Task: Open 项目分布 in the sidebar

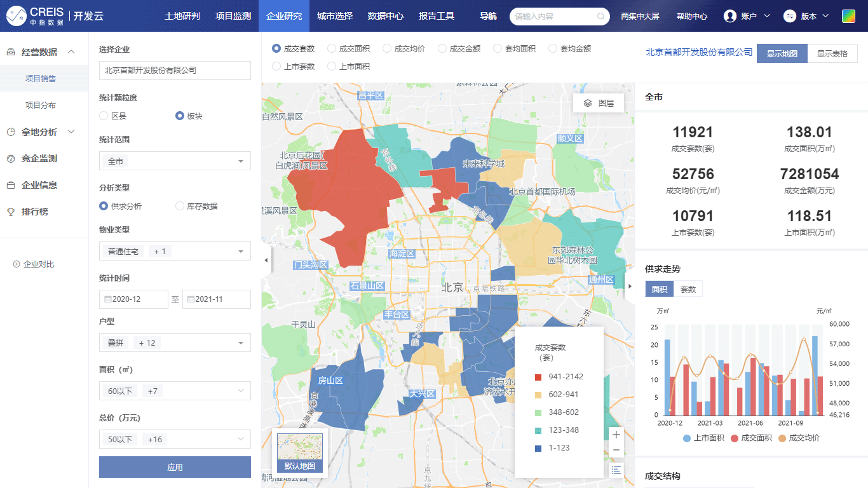Action: (x=40, y=105)
